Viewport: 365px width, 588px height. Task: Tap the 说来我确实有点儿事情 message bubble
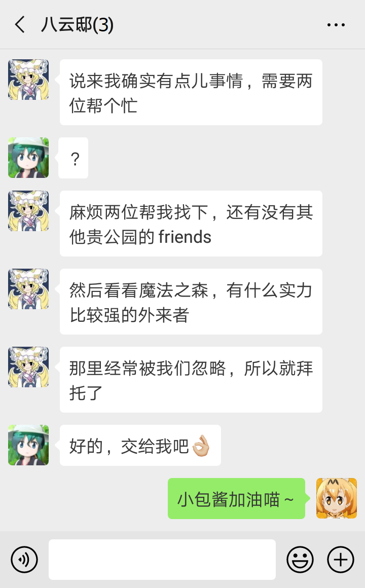click(191, 92)
